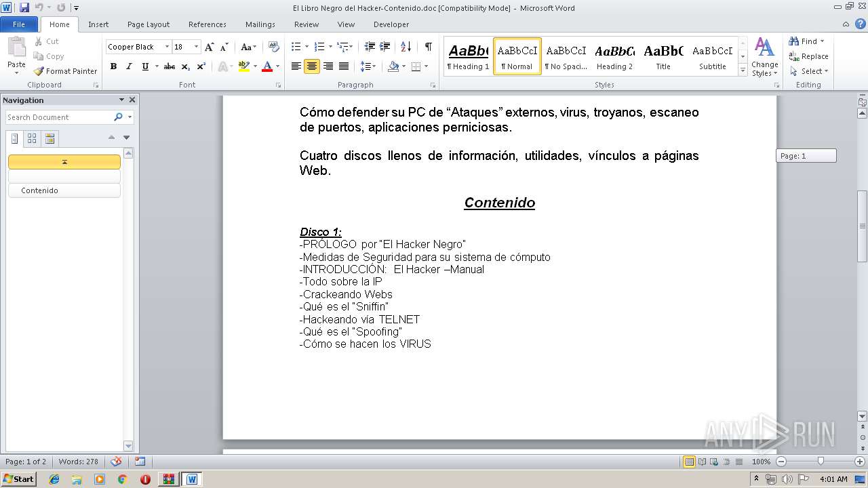The width and height of the screenshot is (868, 488).
Task: Toggle Center alignment button
Action: pyautogui.click(x=312, y=66)
